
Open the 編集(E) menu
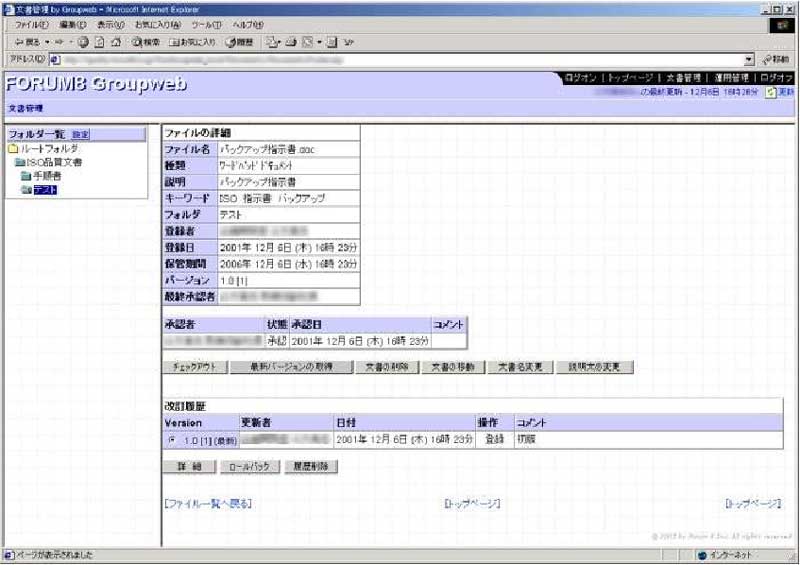pos(73,24)
